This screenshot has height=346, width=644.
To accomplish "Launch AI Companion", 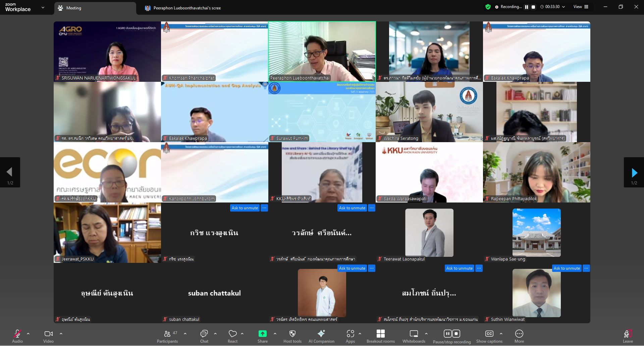I will (x=321, y=336).
